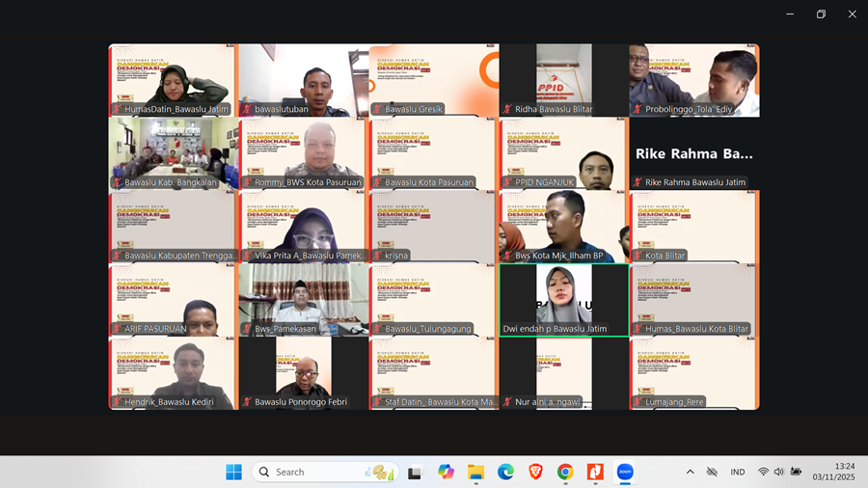Launch Copilot from the taskbar
868x488 pixels.
point(446,472)
